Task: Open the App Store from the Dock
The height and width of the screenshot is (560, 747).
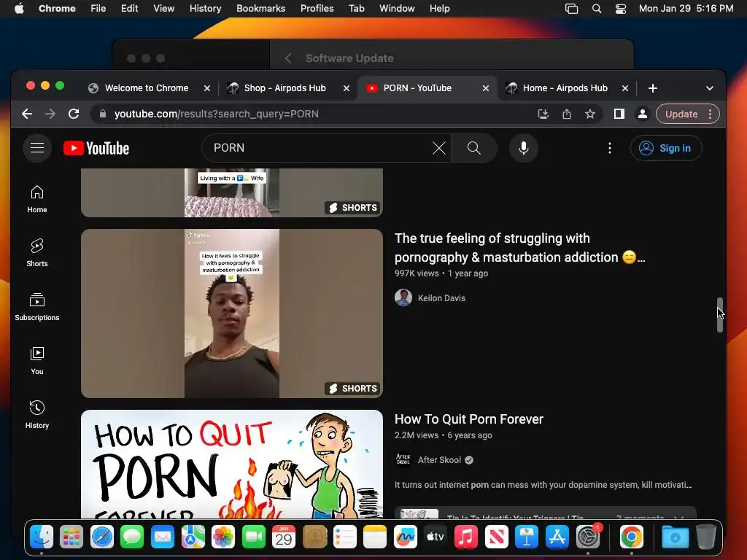Action: tap(557, 537)
